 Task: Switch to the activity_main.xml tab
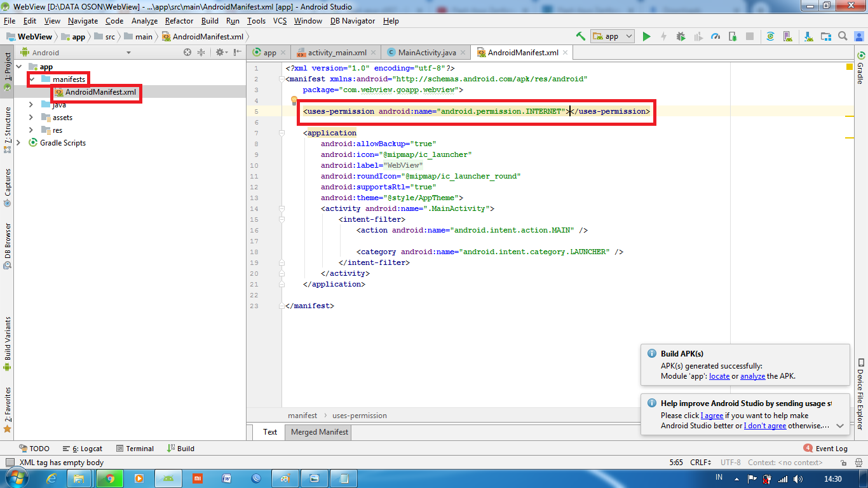click(x=336, y=53)
